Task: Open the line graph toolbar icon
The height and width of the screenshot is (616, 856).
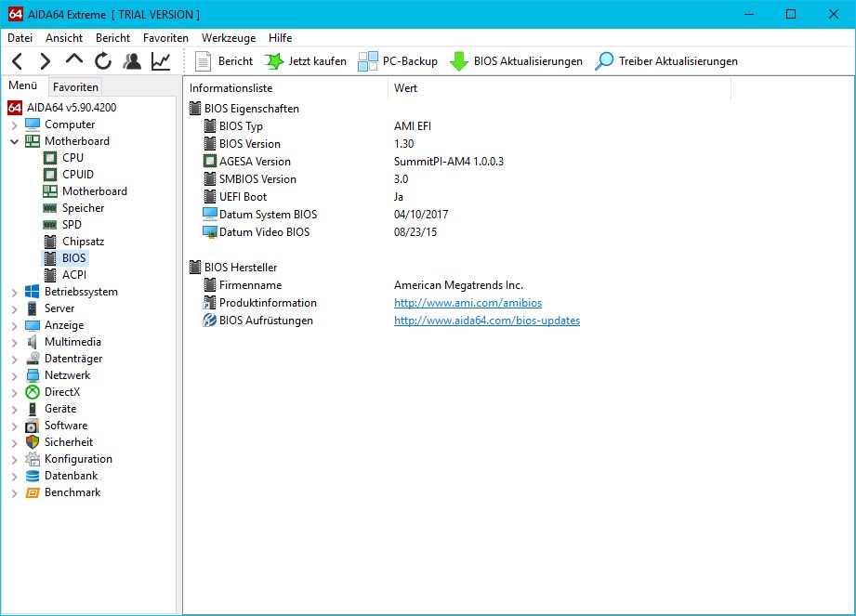Action: pos(161,61)
